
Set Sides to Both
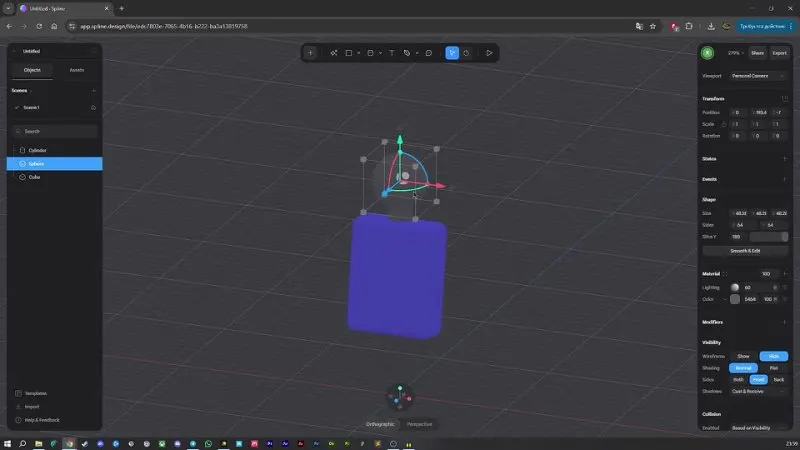click(x=738, y=380)
